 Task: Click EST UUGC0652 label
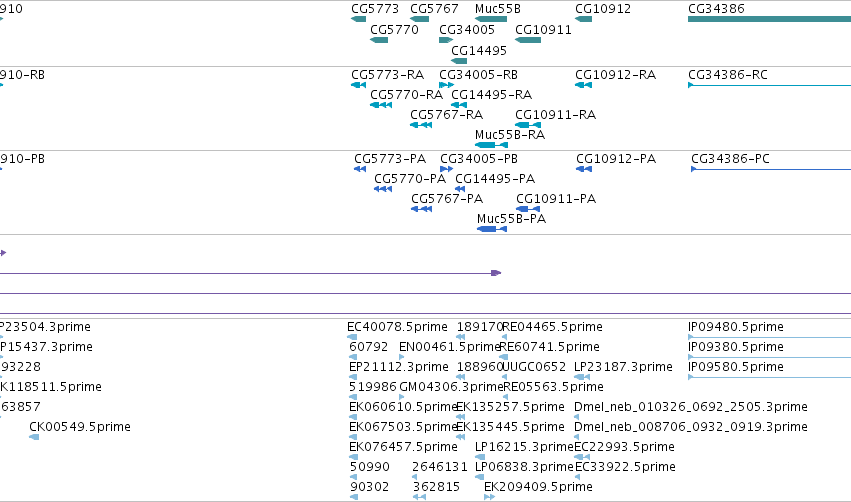(x=534, y=367)
